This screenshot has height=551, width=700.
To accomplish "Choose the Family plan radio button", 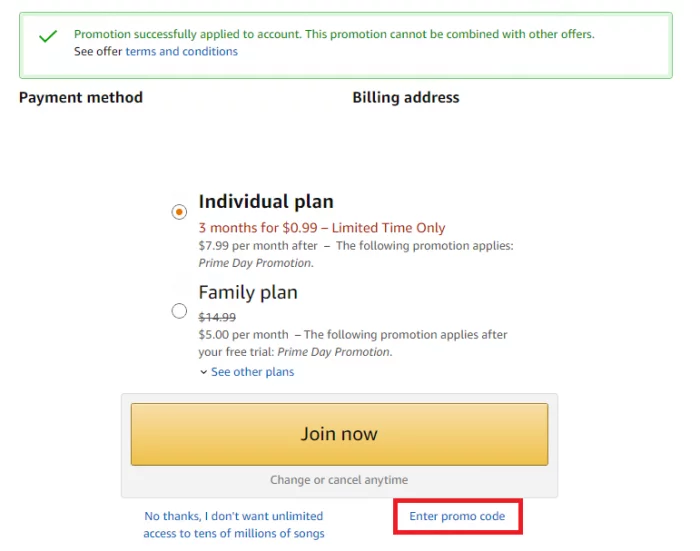I will click(x=179, y=311).
